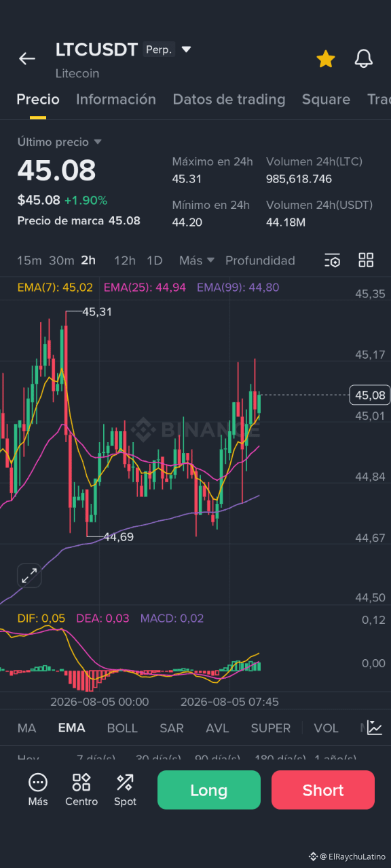Image resolution: width=391 pixels, height=868 pixels.
Task: Click the Mínimo en 24h value 44.20
Action: click(187, 222)
